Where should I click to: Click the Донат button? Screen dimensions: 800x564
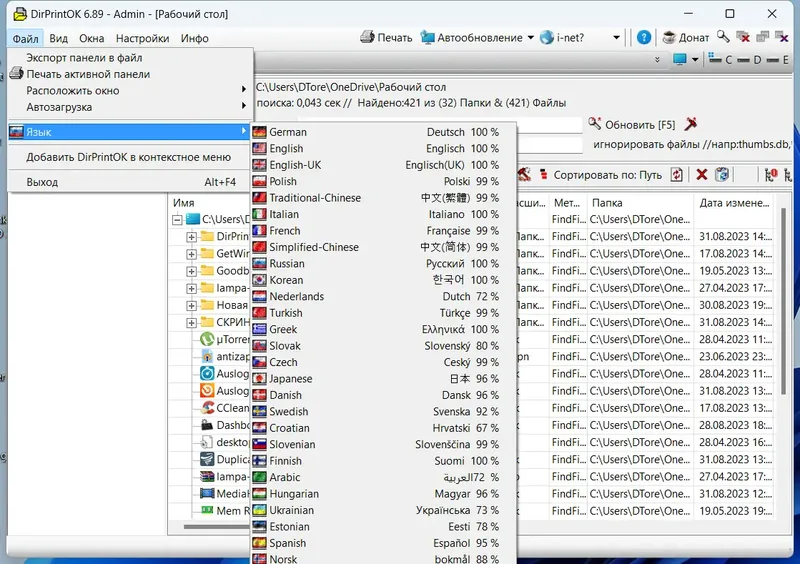686,37
